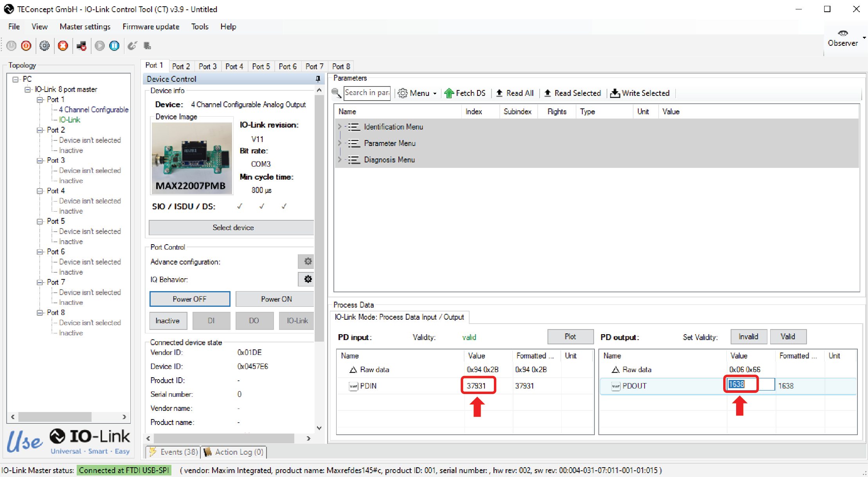Image resolution: width=868 pixels, height=477 pixels.
Task: Open the Master settings menu
Action: click(85, 27)
